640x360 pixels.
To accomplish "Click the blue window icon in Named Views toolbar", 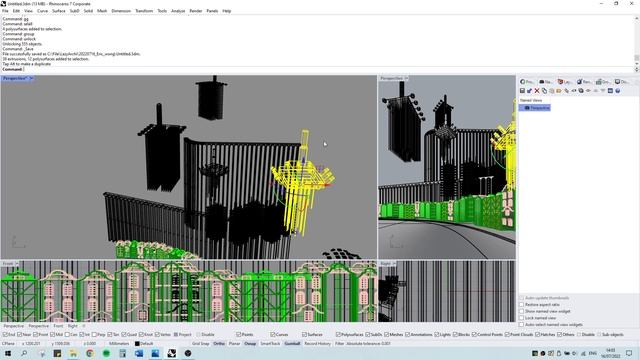I will pos(610,91).
